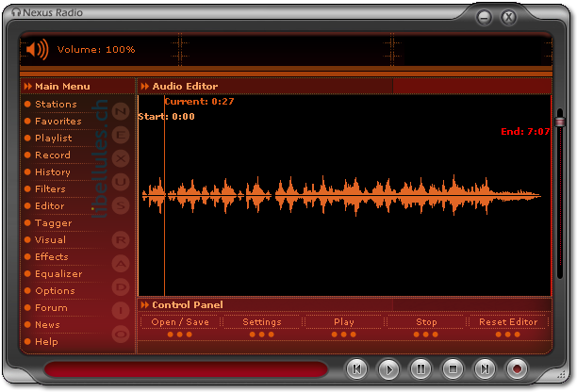This screenshot has height=392, width=577.
Task: Open the Equalizer menu item
Action: point(58,273)
